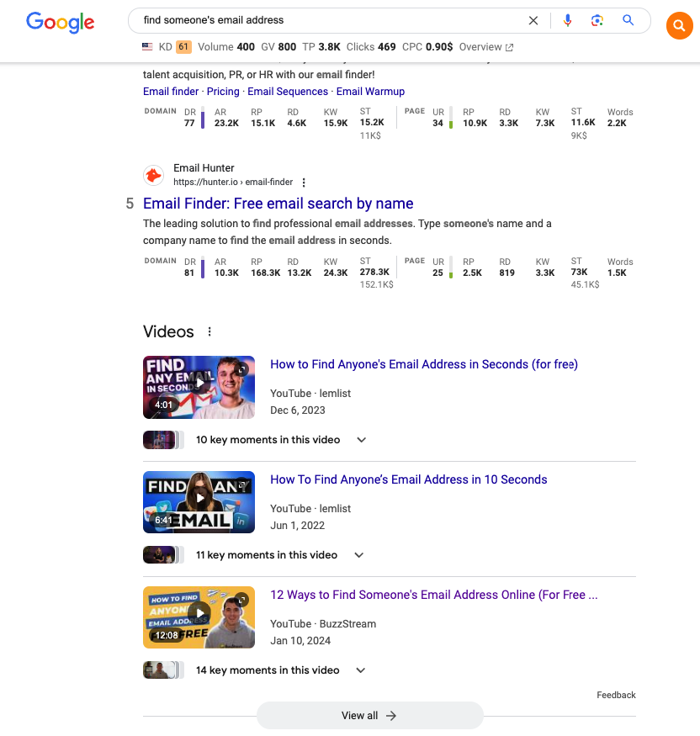Clear the search box with the X icon
Image resolution: width=700 pixels, height=736 pixels.
click(x=533, y=21)
